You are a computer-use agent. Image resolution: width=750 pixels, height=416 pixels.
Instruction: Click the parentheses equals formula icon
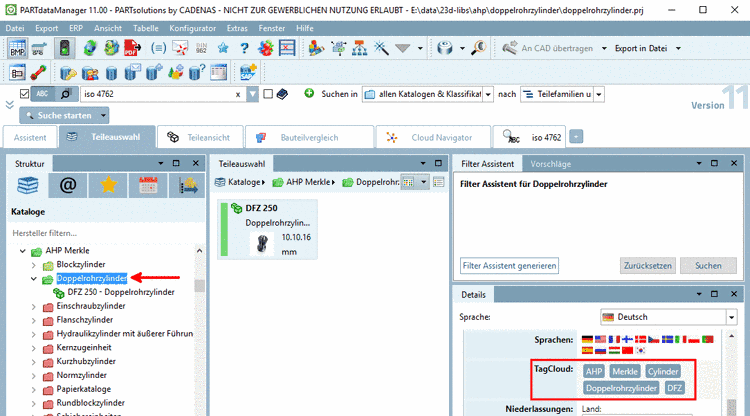[158, 48]
